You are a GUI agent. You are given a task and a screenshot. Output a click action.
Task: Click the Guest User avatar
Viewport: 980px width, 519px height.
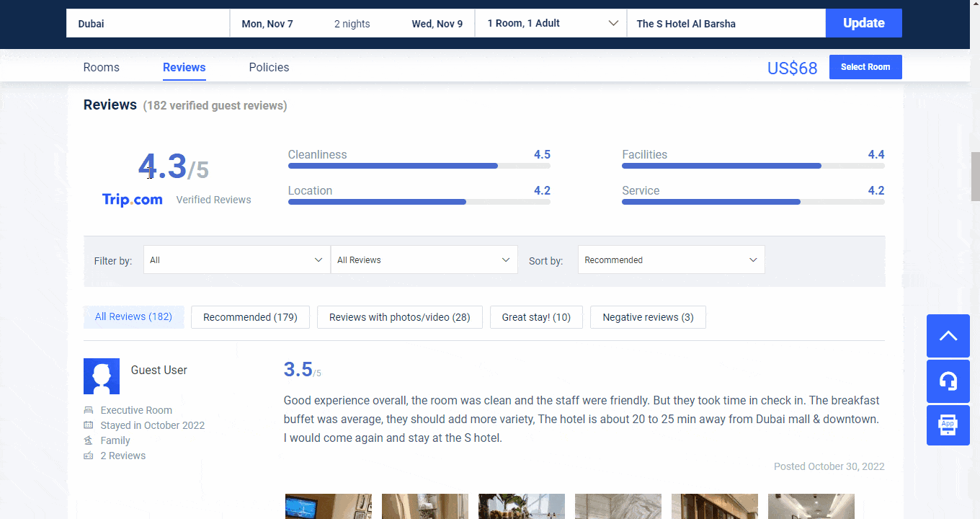(x=102, y=376)
